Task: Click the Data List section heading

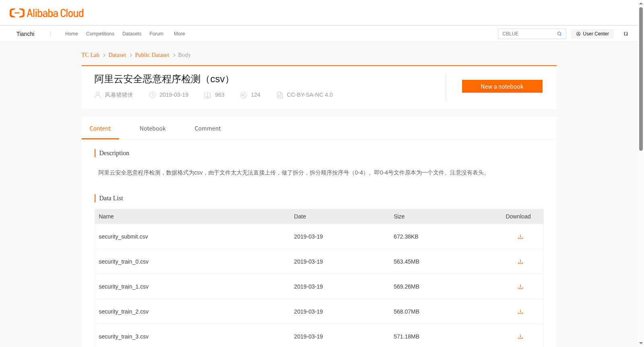Action: pos(111,198)
